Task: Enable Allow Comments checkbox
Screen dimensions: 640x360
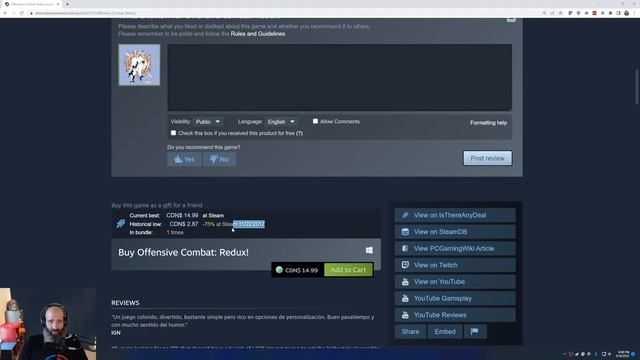Action: [315, 121]
